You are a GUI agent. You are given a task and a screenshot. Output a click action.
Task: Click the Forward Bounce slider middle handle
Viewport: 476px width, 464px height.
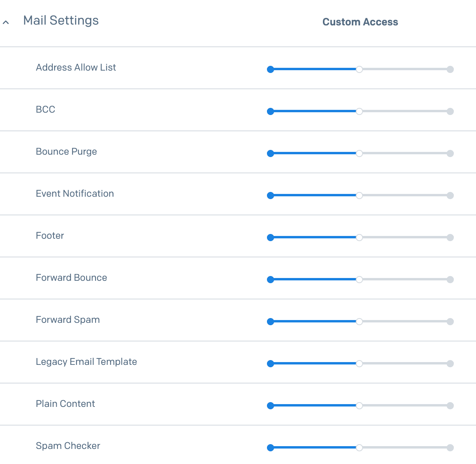coord(359,280)
